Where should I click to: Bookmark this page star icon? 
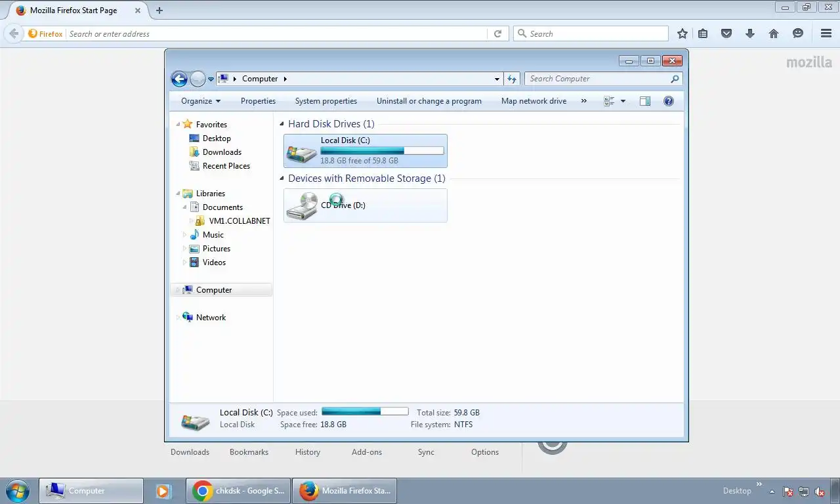click(682, 33)
